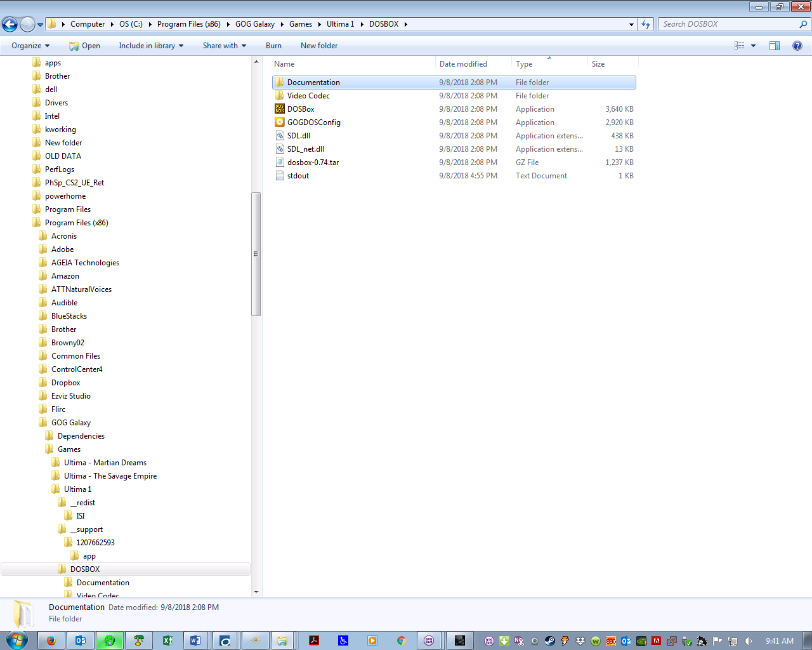Screen dimensions: 812x650
Task: Sort by Type column header
Action: pyautogui.click(x=549, y=64)
